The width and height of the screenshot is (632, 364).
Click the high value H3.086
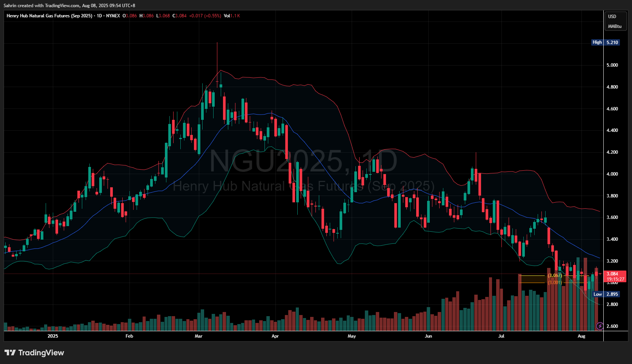(x=146, y=16)
